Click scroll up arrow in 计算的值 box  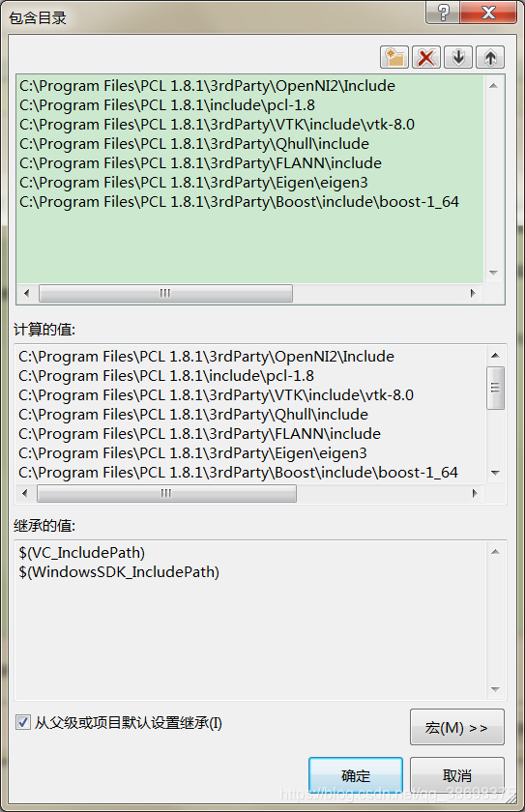pos(495,356)
